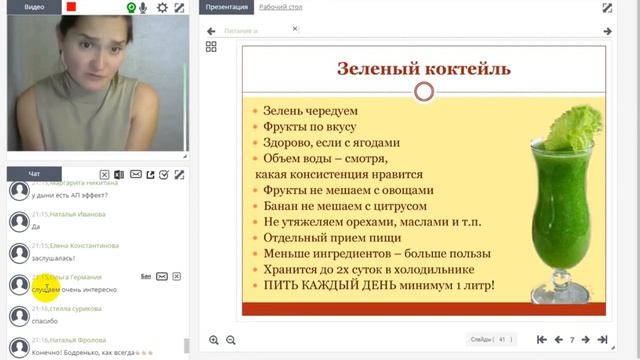Click the chat scrollbar handle
640x360 pixels.
(x=187, y=346)
